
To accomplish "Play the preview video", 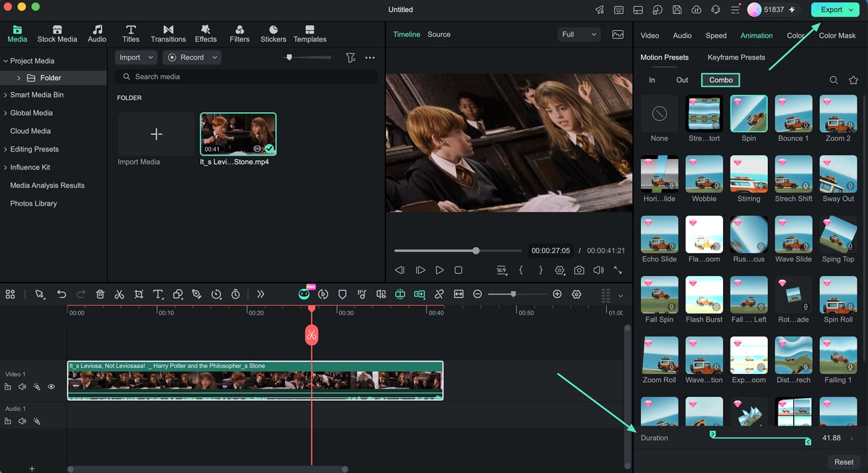I will point(439,270).
